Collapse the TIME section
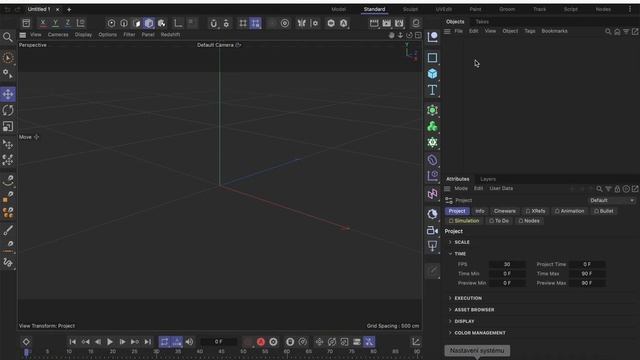The width and height of the screenshot is (640, 360). click(450, 253)
